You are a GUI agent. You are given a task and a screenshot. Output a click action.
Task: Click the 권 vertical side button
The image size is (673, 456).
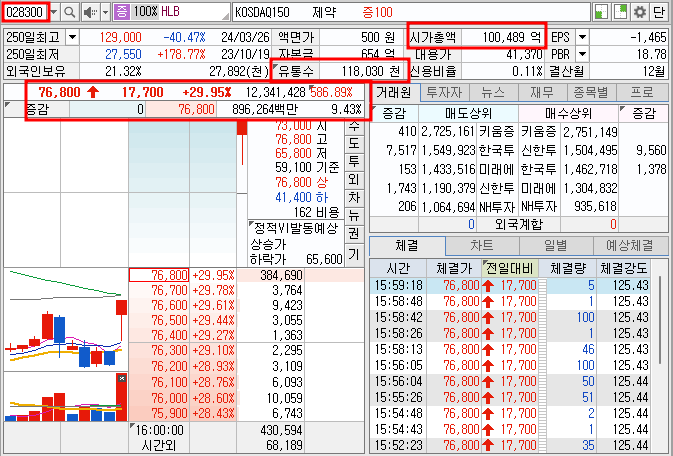(354, 234)
